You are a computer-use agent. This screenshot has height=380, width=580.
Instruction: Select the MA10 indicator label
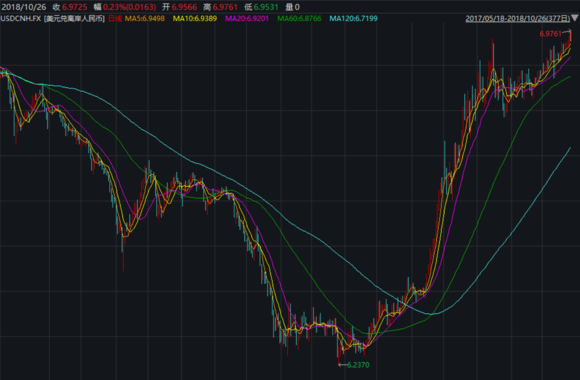(195, 19)
